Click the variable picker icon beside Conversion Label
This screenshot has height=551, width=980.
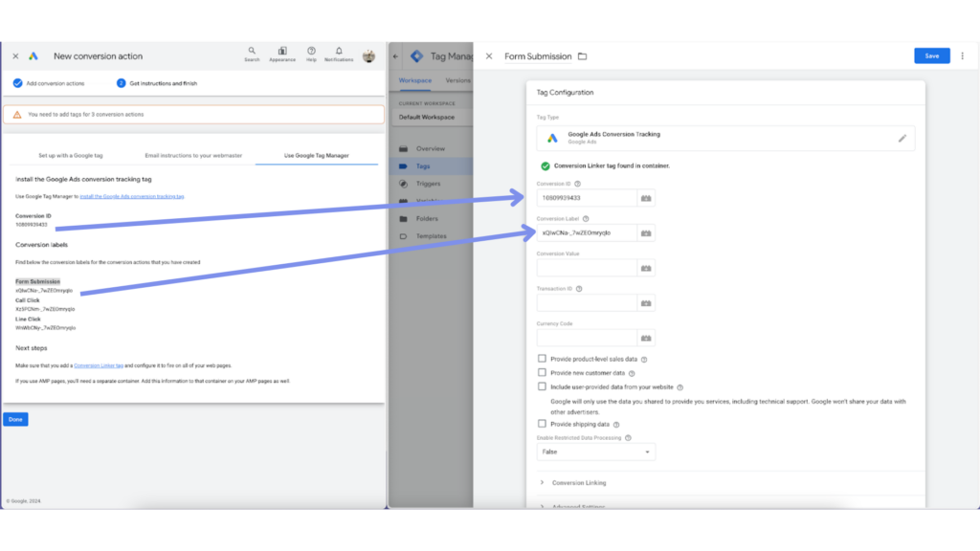[x=646, y=233]
